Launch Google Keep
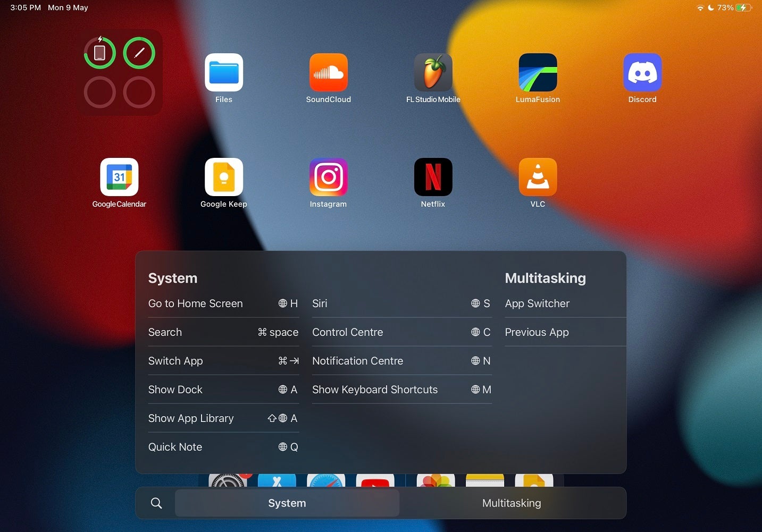 click(x=224, y=177)
